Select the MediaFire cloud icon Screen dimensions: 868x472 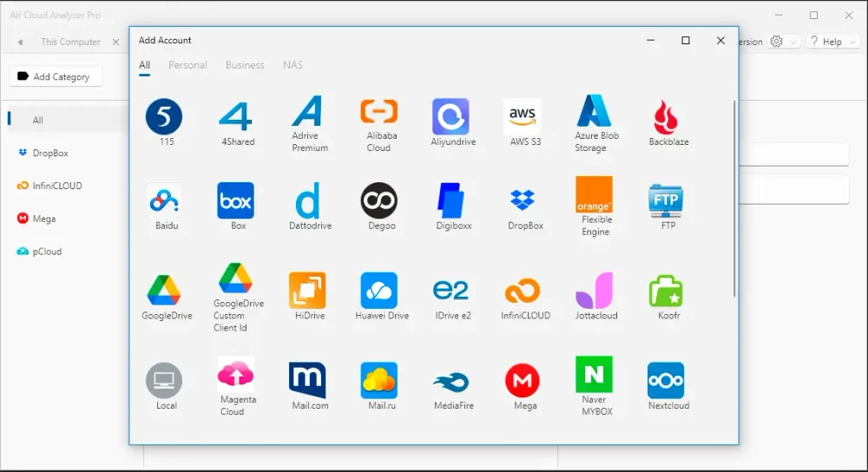tap(451, 381)
